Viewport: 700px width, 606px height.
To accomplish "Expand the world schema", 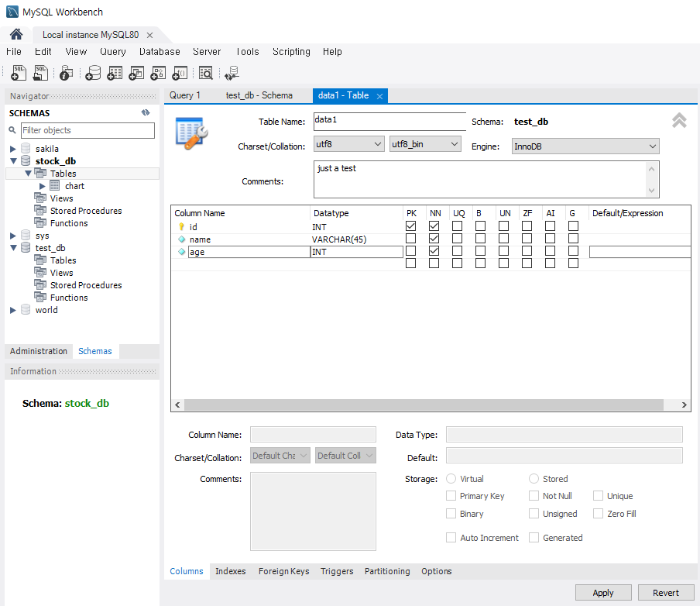I will pos(13,310).
